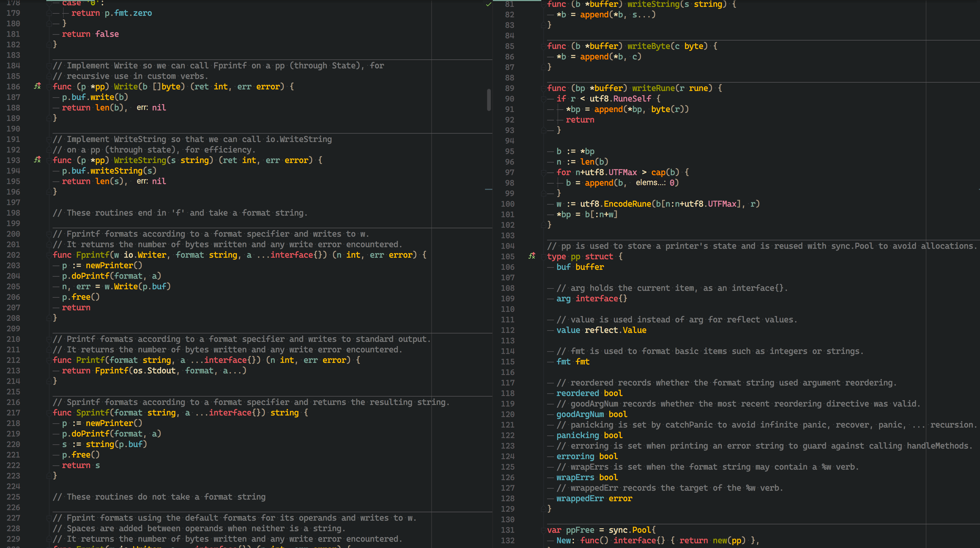Click 'newPrinter()' call on line 203

tap(114, 265)
